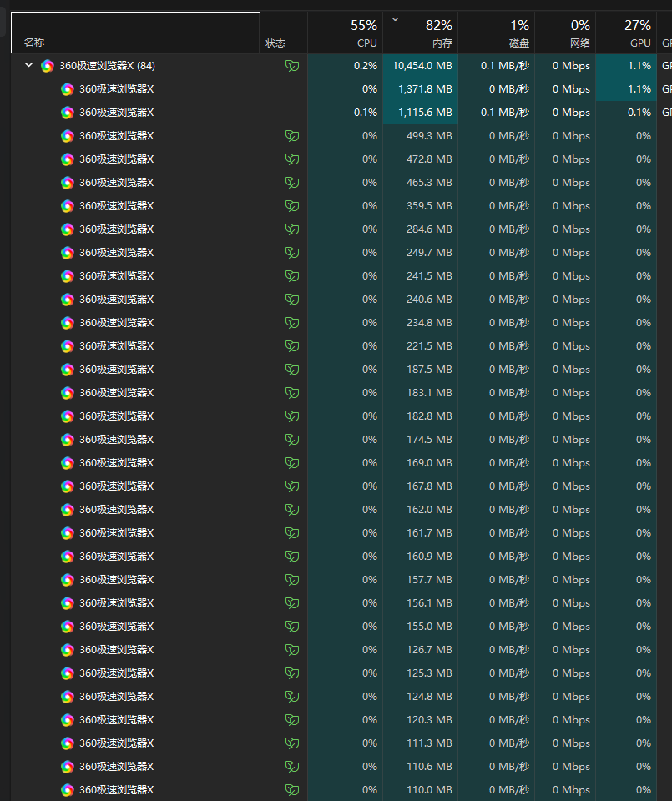Click browser icon in the 169.0 MB row
The width and height of the screenshot is (672, 801).
coord(68,463)
